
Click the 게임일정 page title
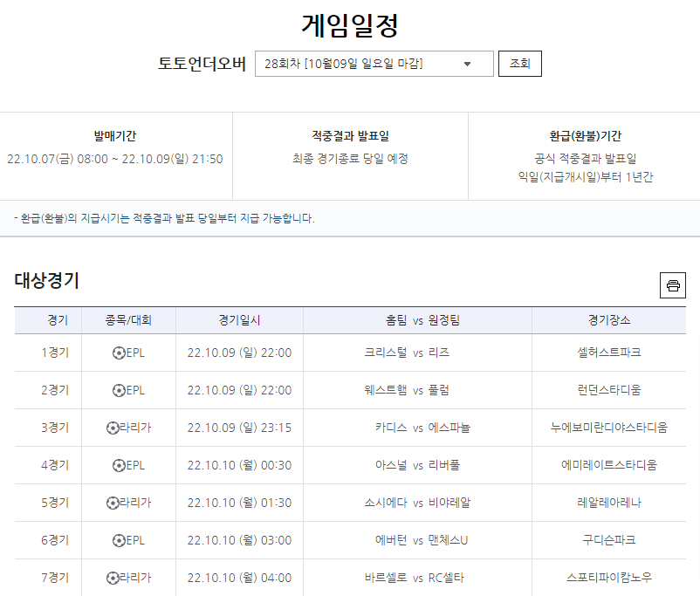coord(349,25)
